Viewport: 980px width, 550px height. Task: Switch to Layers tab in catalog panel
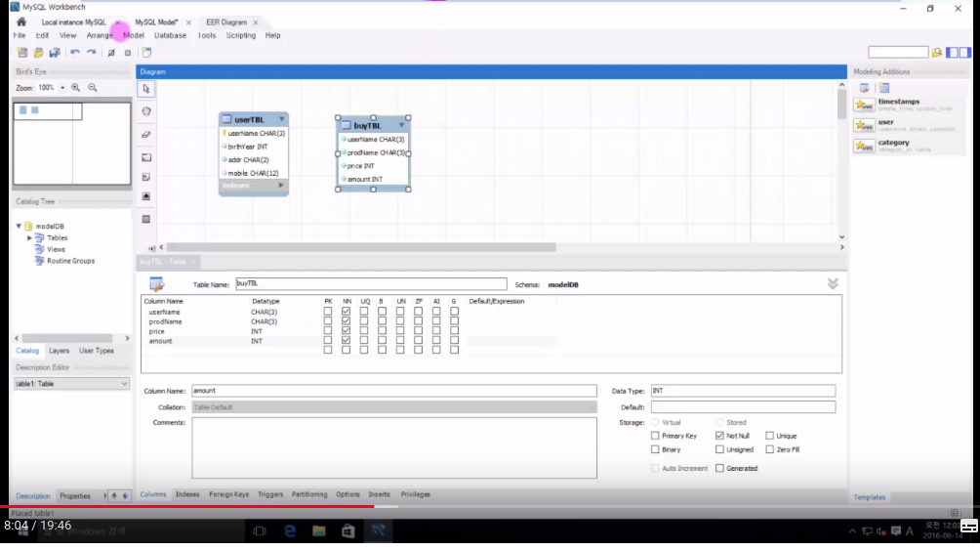point(59,351)
